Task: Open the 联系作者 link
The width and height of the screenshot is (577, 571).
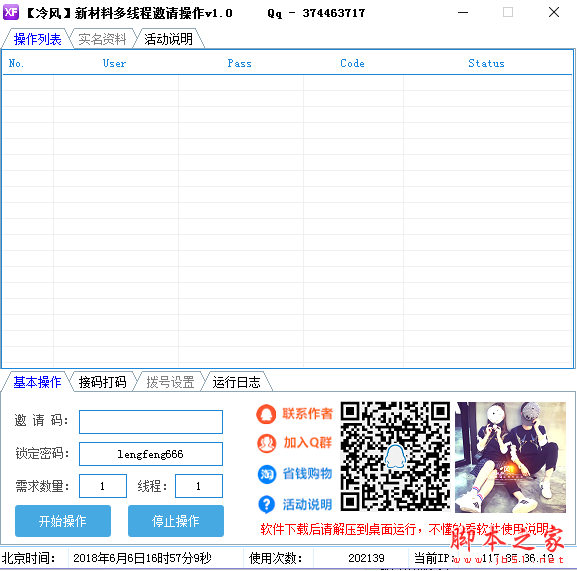Action: pyautogui.click(x=307, y=414)
